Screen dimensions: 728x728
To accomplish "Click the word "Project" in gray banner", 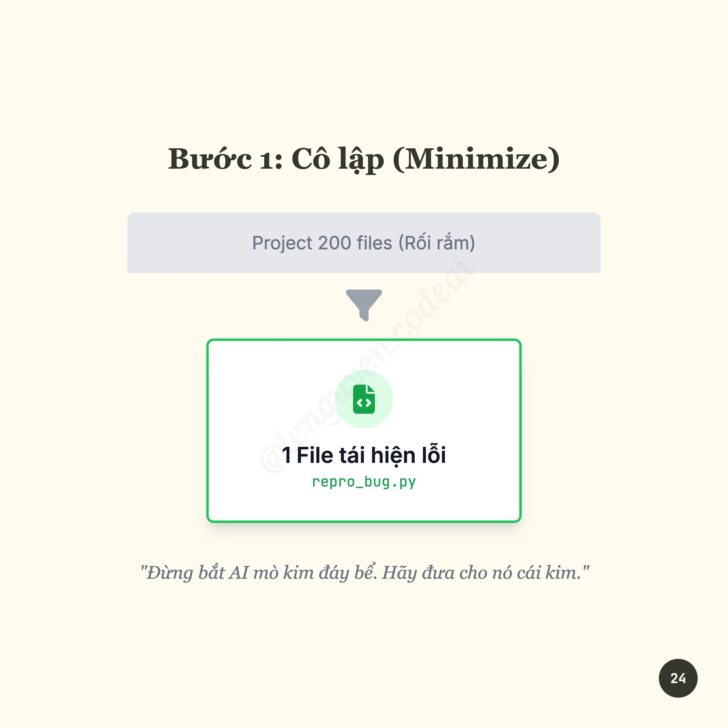I will [282, 243].
